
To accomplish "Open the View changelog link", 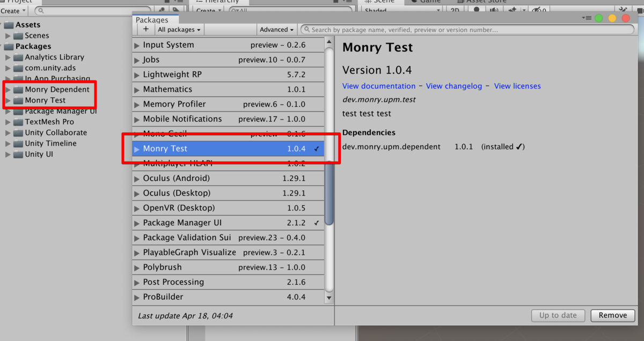I will pos(454,86).
